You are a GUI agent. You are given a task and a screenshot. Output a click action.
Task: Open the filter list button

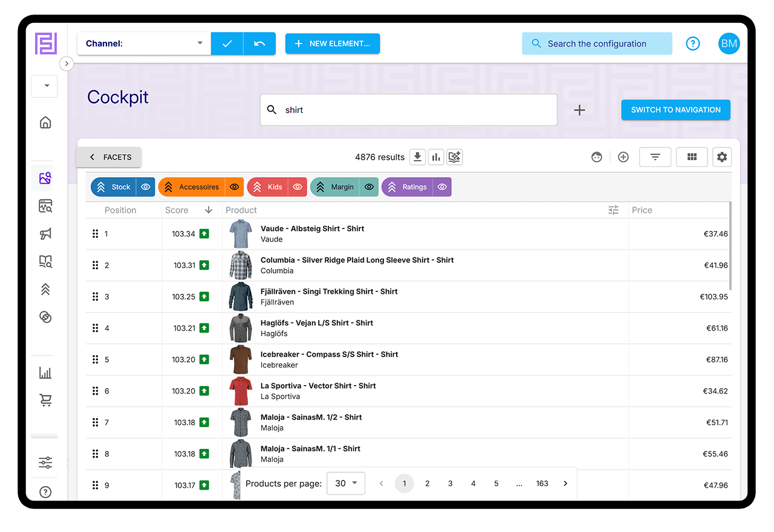[655, 157]
